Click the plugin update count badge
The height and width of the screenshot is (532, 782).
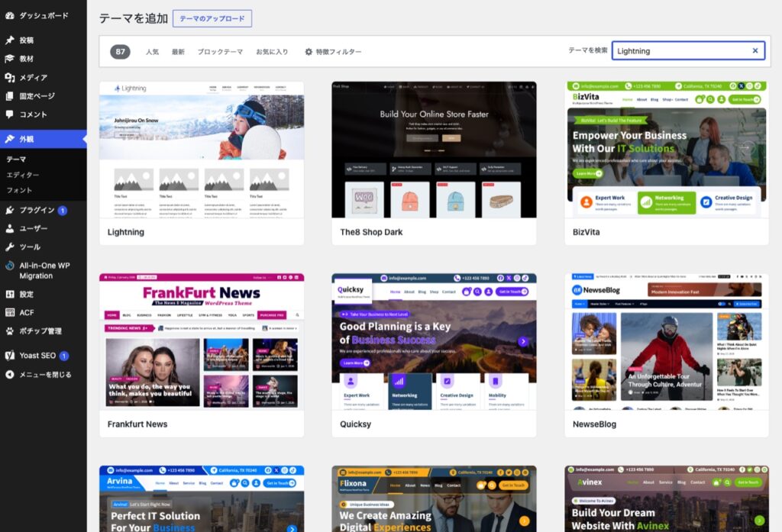point(63,211)
